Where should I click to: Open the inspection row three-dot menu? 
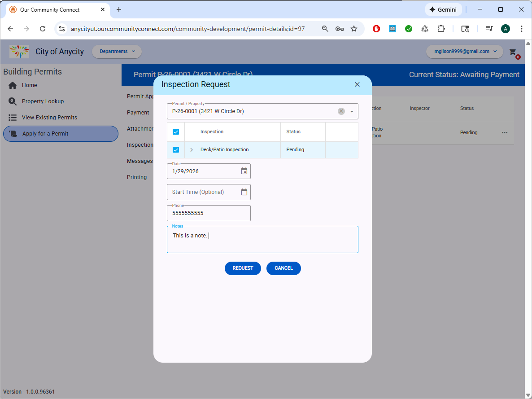pos(505,133)
